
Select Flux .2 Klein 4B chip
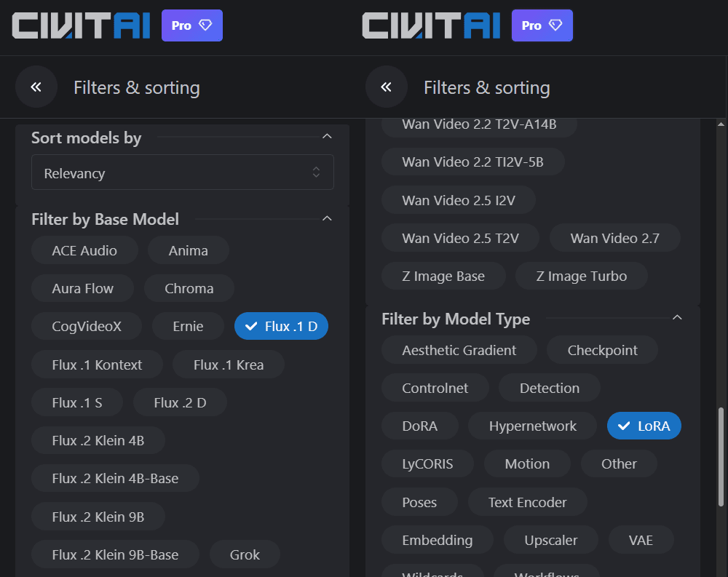pyautogui.click(x=98, y=440)
